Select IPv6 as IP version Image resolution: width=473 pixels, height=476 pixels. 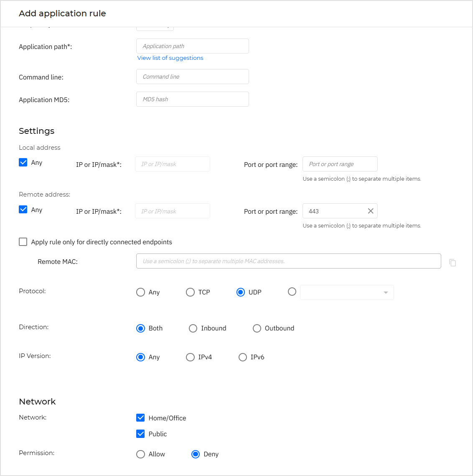tap(243, 357)
